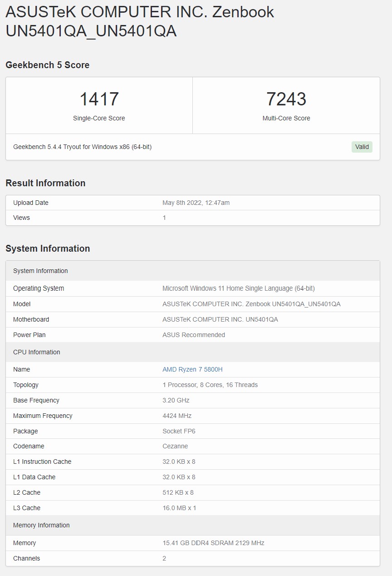The width and height of the screenshot is (392, 576).
Task: Click the ASUSTeK Zenbook page title heading
Action: point(140,21)
